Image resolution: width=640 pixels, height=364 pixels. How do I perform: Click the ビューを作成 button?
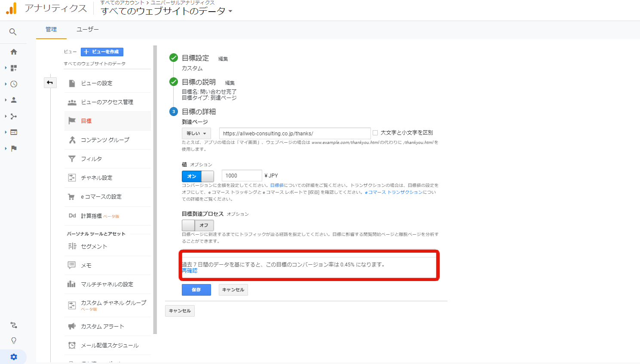pyautogui.click(x=102, y=52)
